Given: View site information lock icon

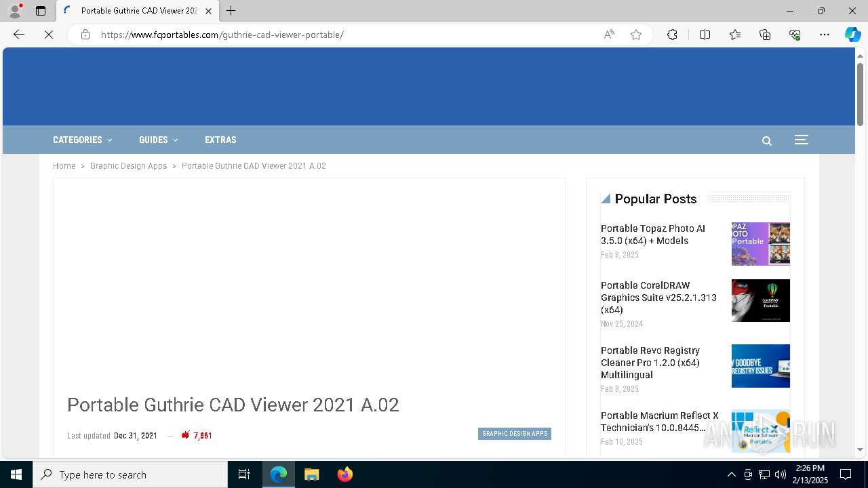Looking at the screenshot, I should coord(85,35).
